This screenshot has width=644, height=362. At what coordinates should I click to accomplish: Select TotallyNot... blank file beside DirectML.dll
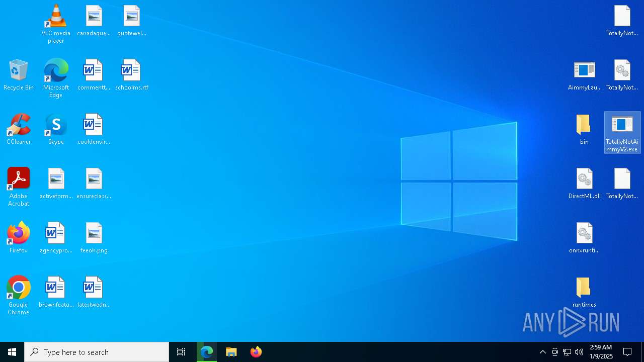[622, 184]
